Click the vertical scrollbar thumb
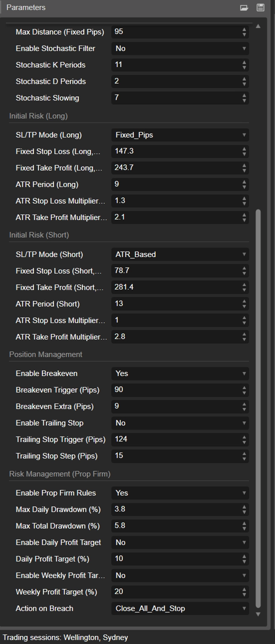275x644 pixels. [x=258, y=409]
